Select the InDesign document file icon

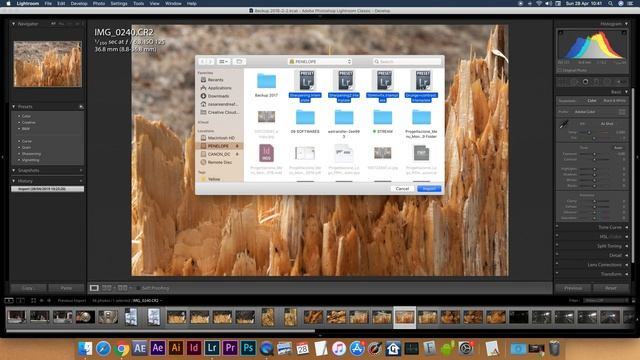[x=266, y=153]
